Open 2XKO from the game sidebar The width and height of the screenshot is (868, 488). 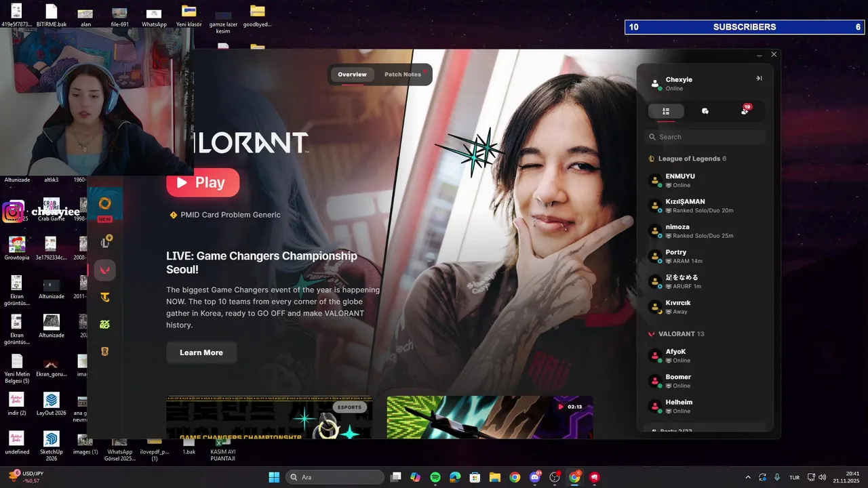point(104,325)
